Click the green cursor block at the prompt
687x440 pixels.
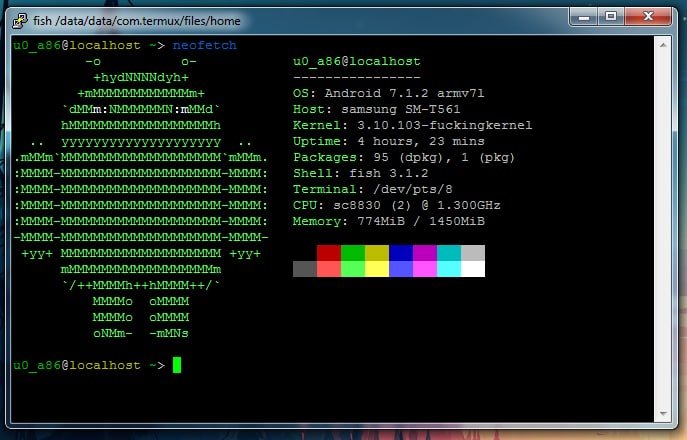(177, 365)
